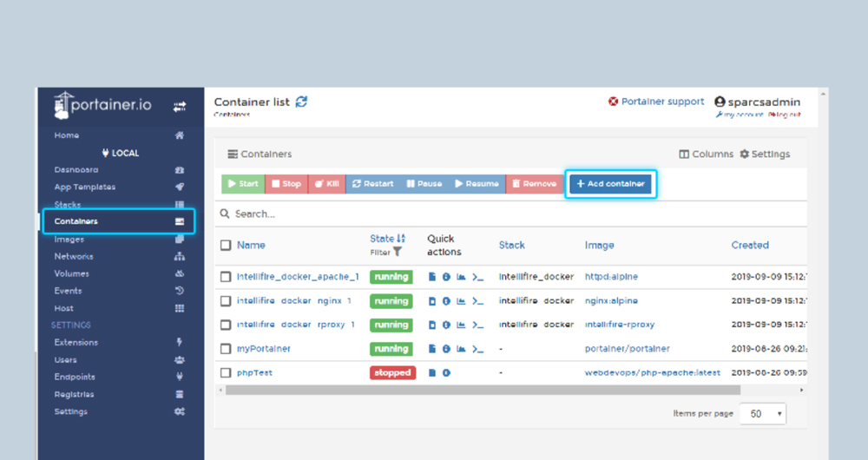The width and height of the screenshot is (868, 460).
Task: Select the myPortainer container checkbox
Action: (x=226, y=349)
